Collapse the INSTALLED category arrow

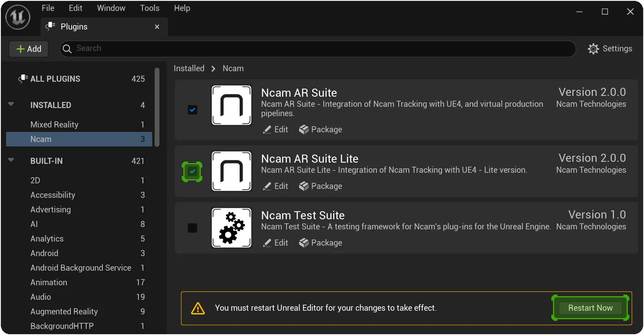11,104
